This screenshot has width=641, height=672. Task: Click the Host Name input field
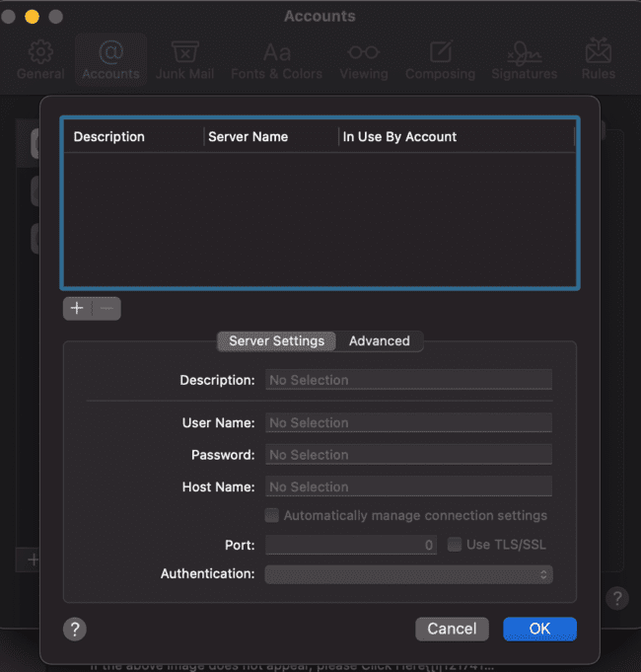point(409,486)
